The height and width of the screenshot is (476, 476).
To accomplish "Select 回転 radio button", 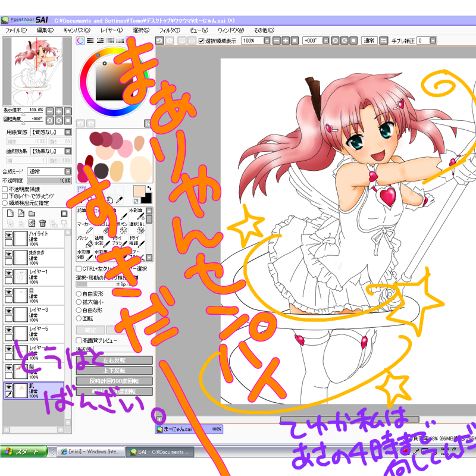I will (79, 318).
